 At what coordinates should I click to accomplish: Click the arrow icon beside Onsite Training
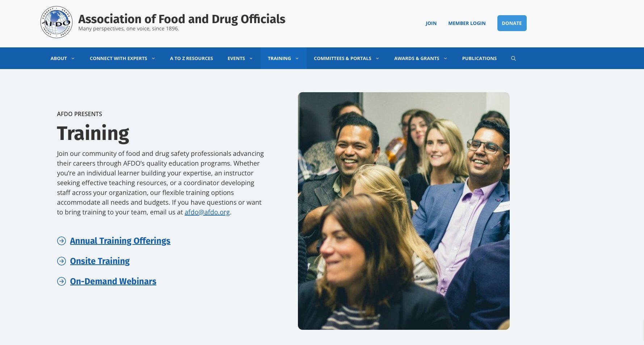click(62, 261)
